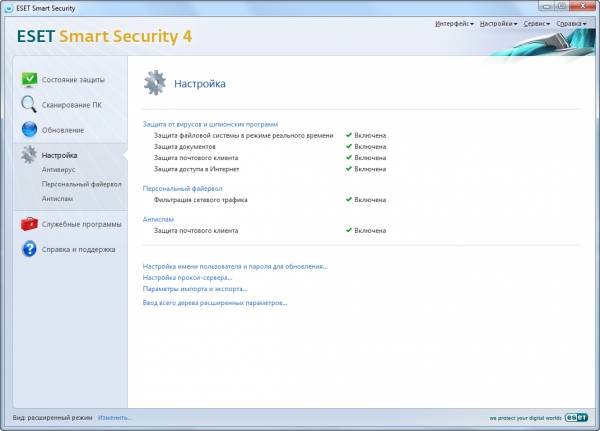Screen dimensions: 600x431
Task: Toggle Включена status for antispam email client protection
Action: tap(370, 230)
